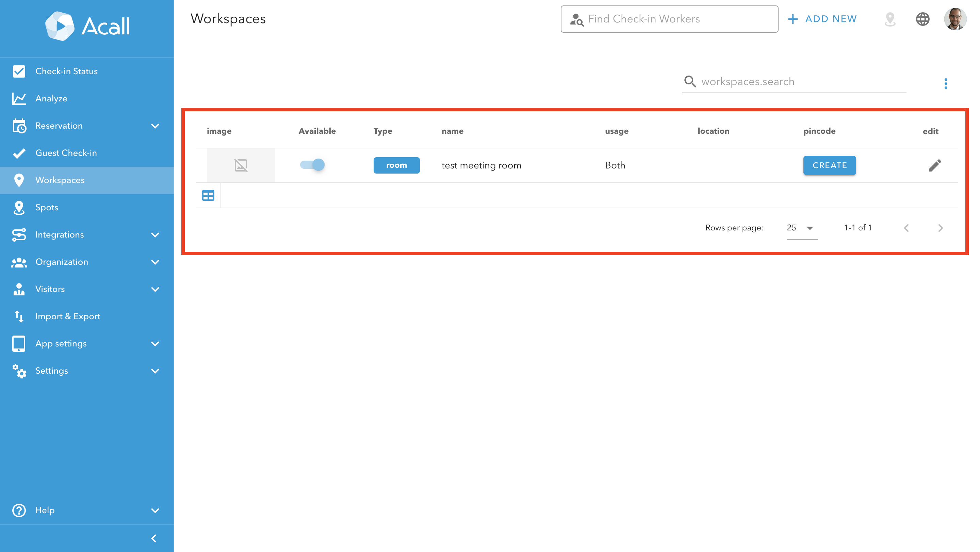Screen dimensions: 980x552
Task: Click the table grid icon below the row
Action: [x=208, y=196]
